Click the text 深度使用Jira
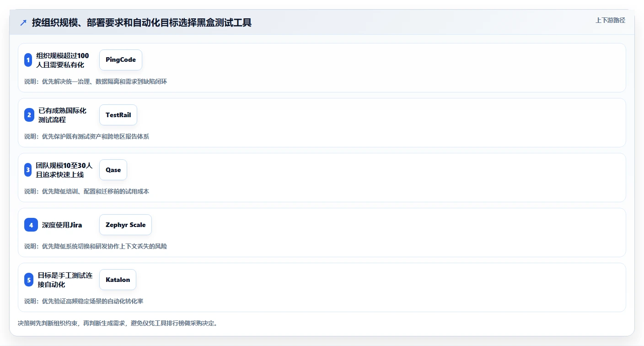 click(62, 225)
